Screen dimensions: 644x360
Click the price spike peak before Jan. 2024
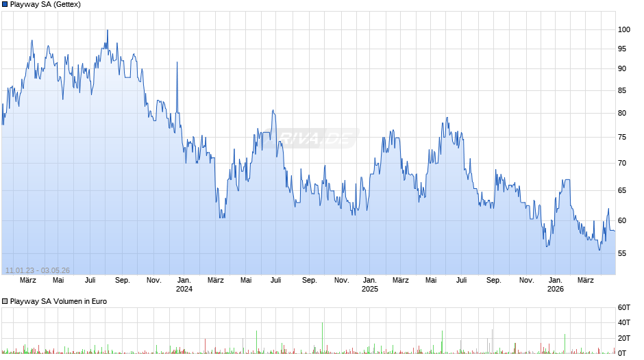177,62
